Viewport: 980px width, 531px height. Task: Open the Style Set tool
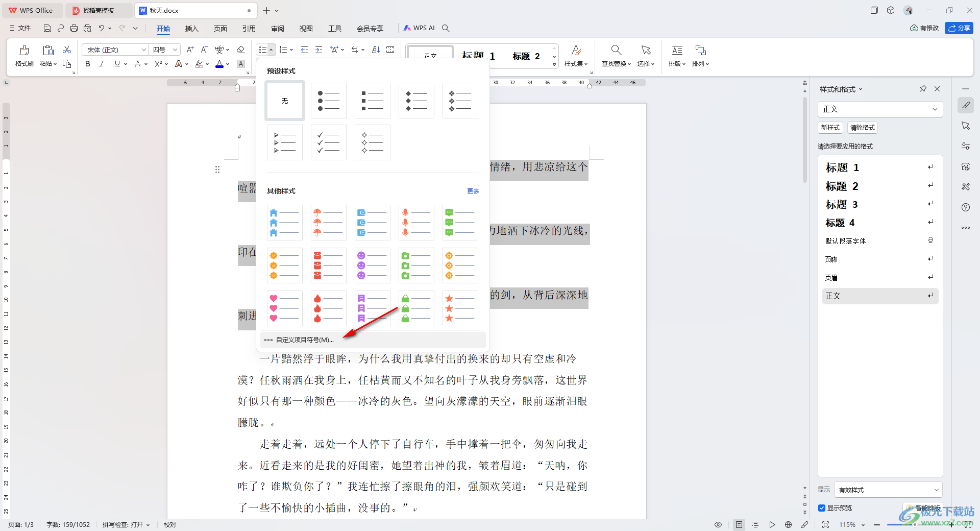click(576, 55)
